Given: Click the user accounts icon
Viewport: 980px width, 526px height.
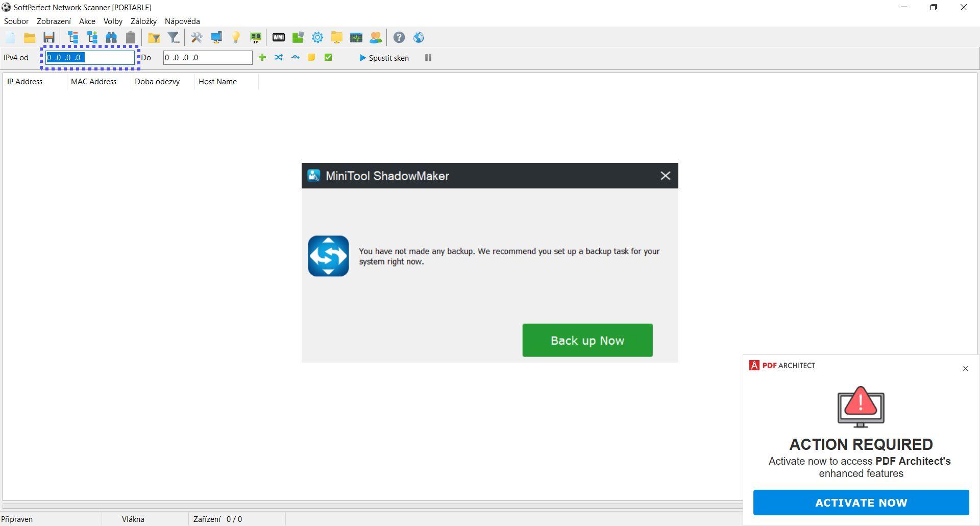Looking at the screenshot, I should tap(376, 37).
